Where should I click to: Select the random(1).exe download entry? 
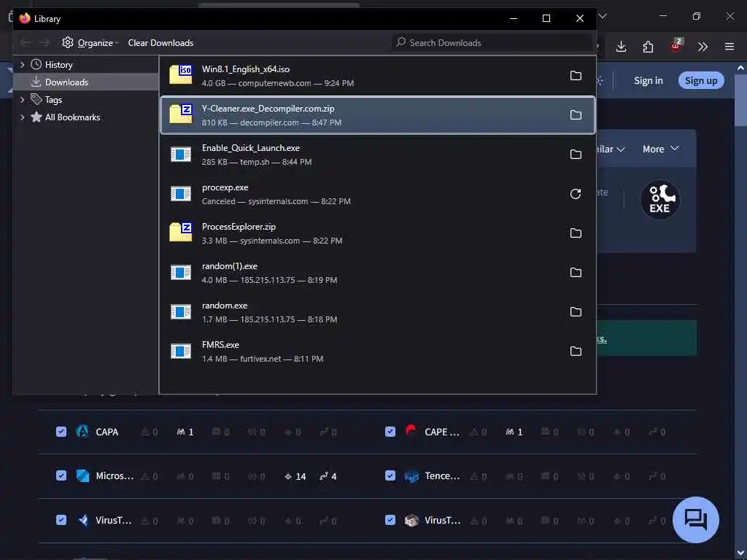coord(378,273)
